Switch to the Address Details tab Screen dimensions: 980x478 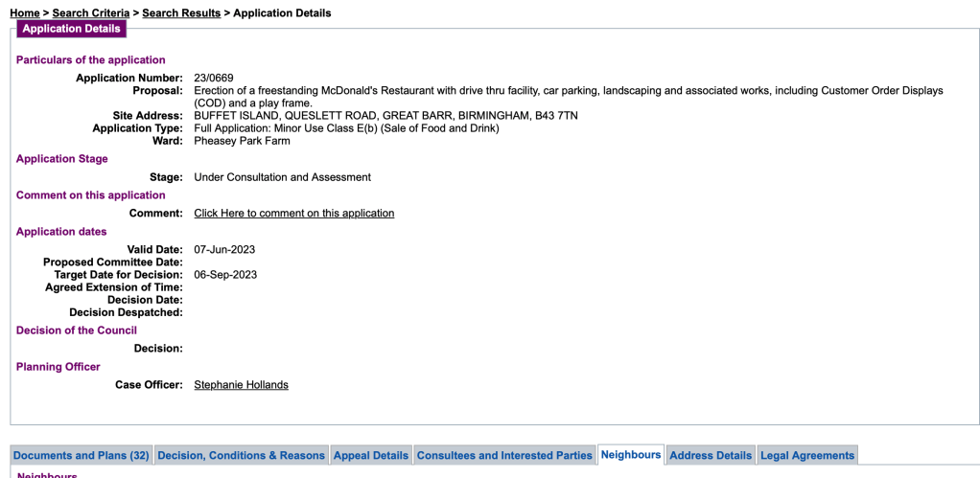711,456
